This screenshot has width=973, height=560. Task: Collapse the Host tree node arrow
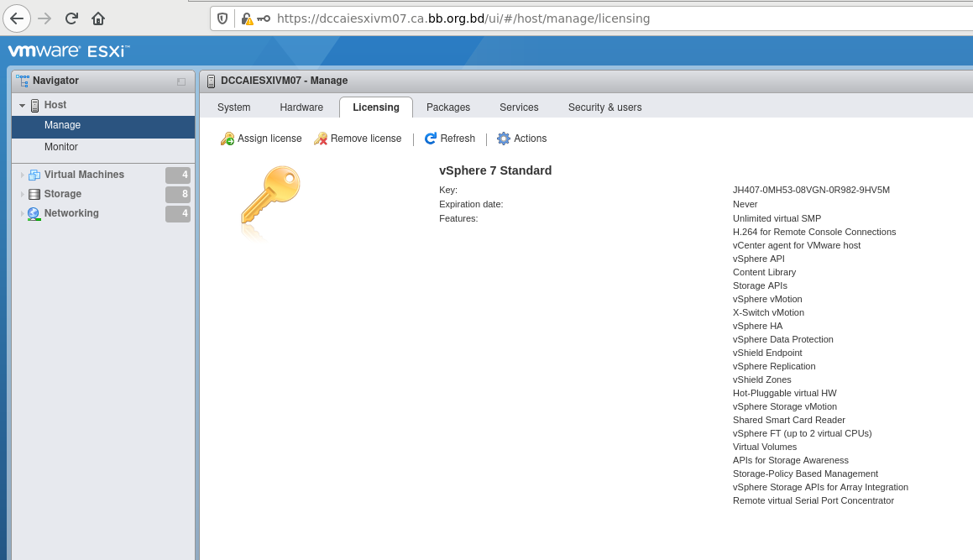pyautogui.click(x=23, y=106)
